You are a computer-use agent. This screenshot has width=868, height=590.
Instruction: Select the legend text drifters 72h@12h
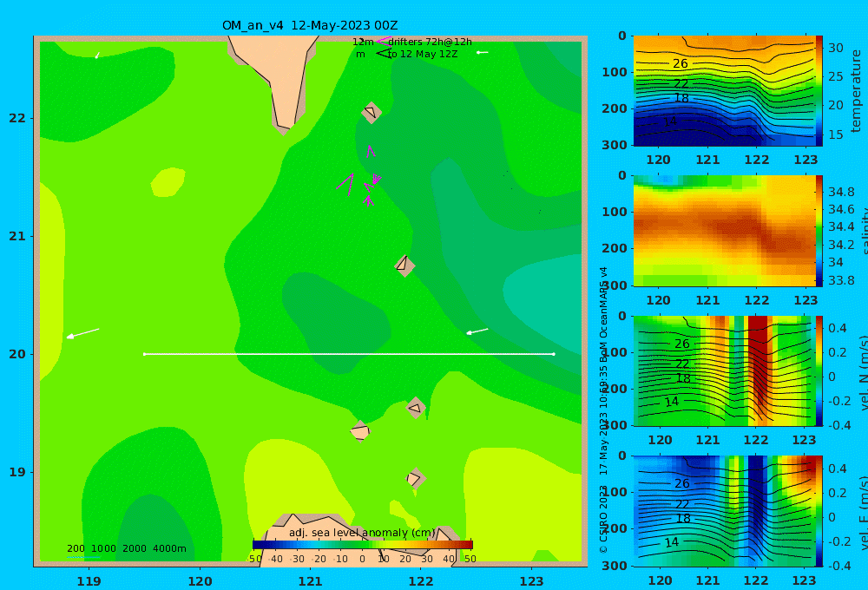431,42
